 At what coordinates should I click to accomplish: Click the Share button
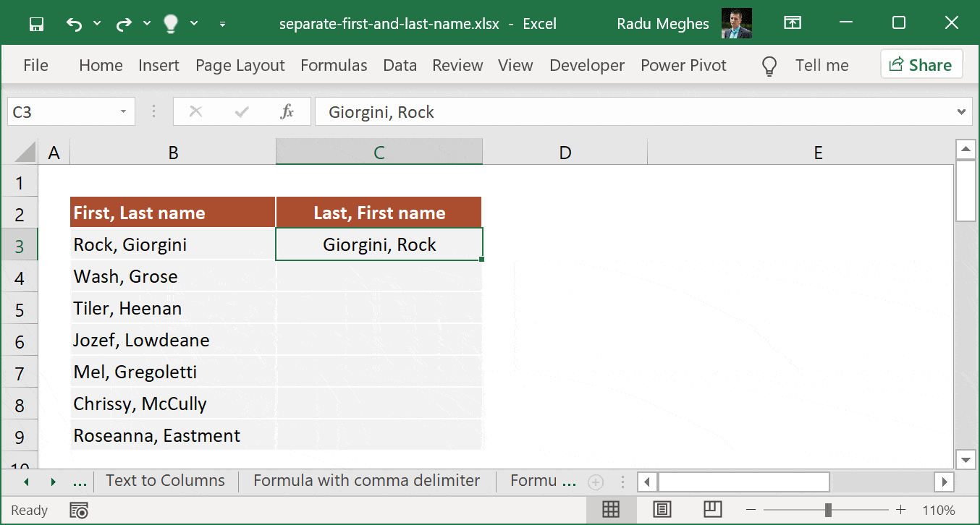921,64
